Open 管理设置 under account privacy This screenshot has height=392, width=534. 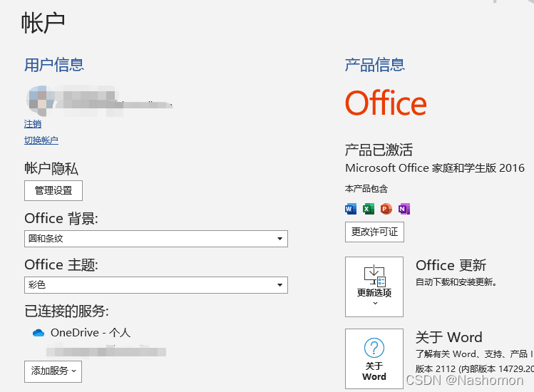tap(53, 190)
